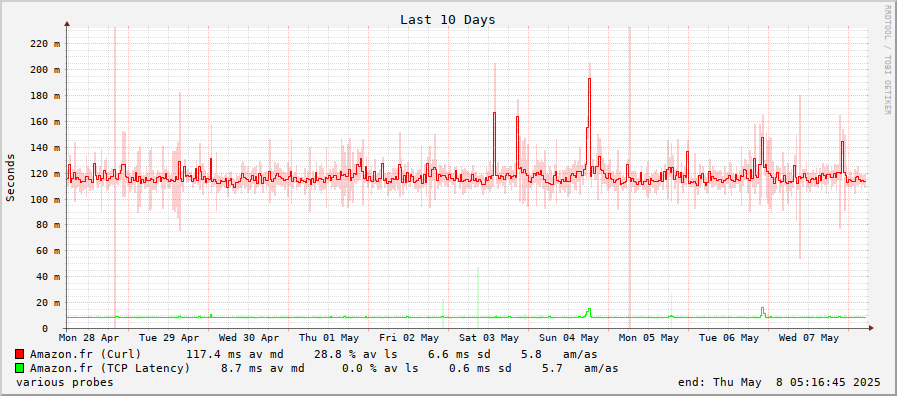Click the 'Last 10 Days' chart title
Viewport: 897px width, 396px height.
click(x=447, y=19)
